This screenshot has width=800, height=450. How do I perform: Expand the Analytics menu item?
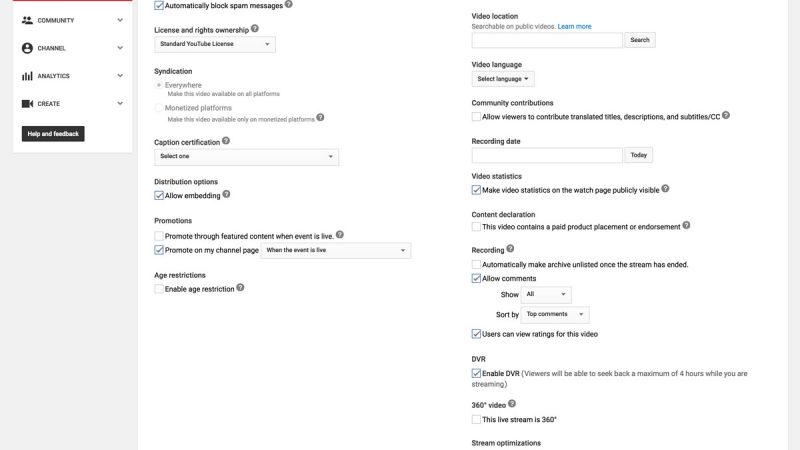click(x=120, y=75)
